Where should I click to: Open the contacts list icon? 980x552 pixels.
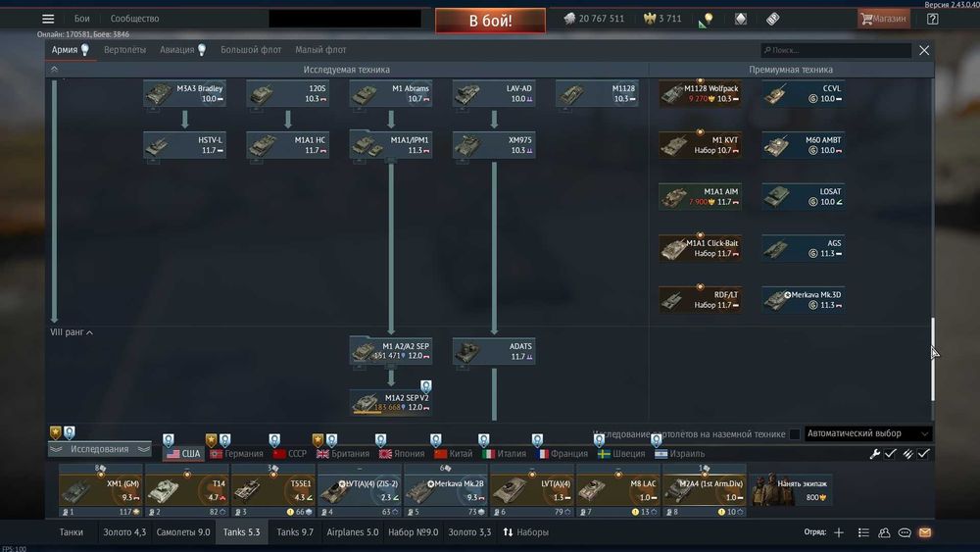tap(884, 532)
